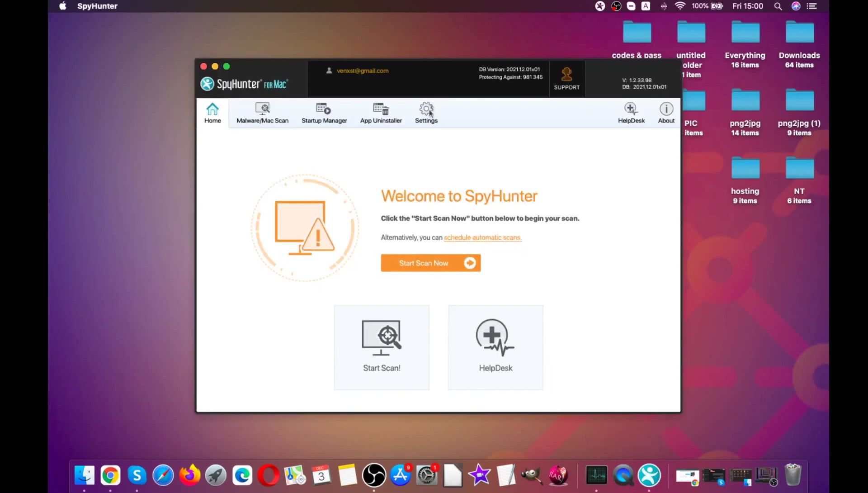This screenshot has height=493, width=868.
Task: Open the RAR extractor dock icon
Action: pos(558,475)
